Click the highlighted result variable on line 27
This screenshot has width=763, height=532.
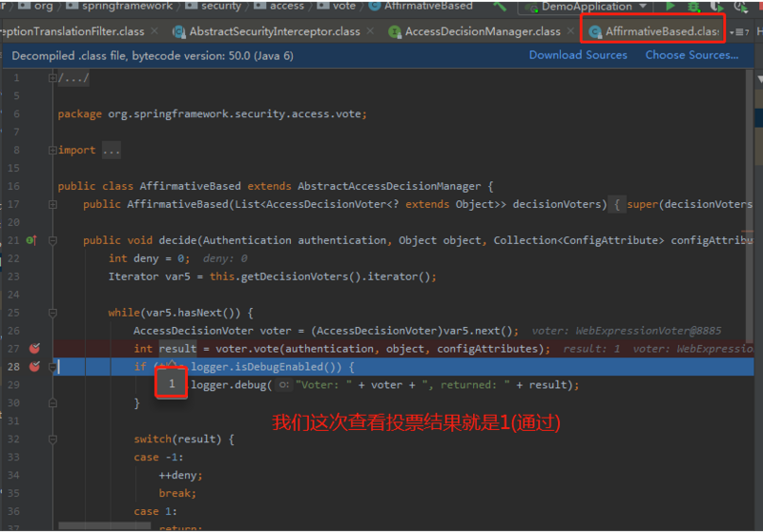177,349
